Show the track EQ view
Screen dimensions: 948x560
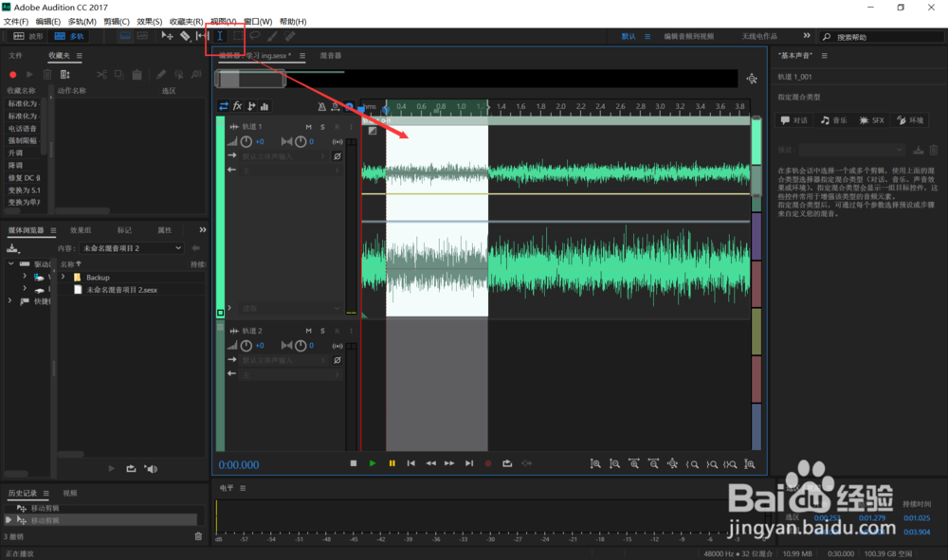pos(264,106)
